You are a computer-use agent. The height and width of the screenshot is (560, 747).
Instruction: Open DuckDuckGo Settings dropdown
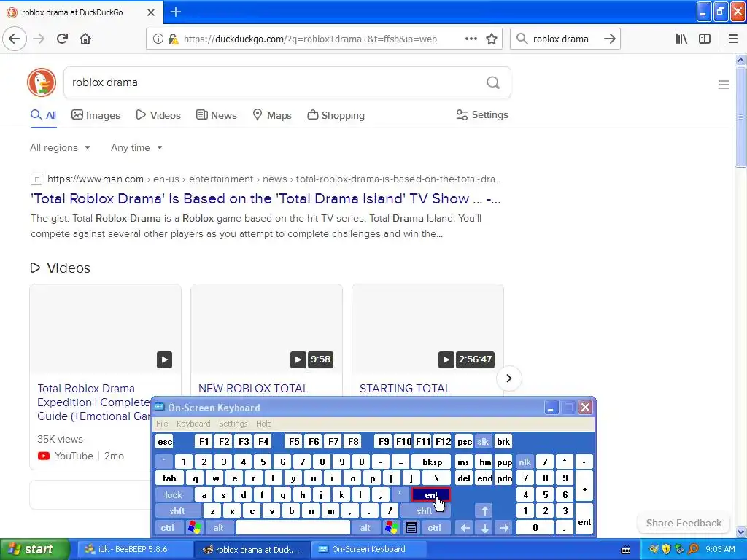[x=482, y=114]
